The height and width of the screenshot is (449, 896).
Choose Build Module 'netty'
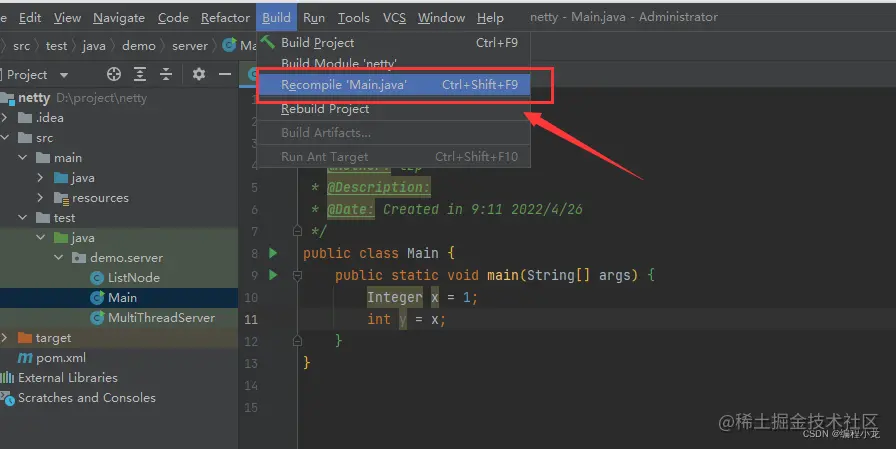pyautogui.click(x=394, y=63)
